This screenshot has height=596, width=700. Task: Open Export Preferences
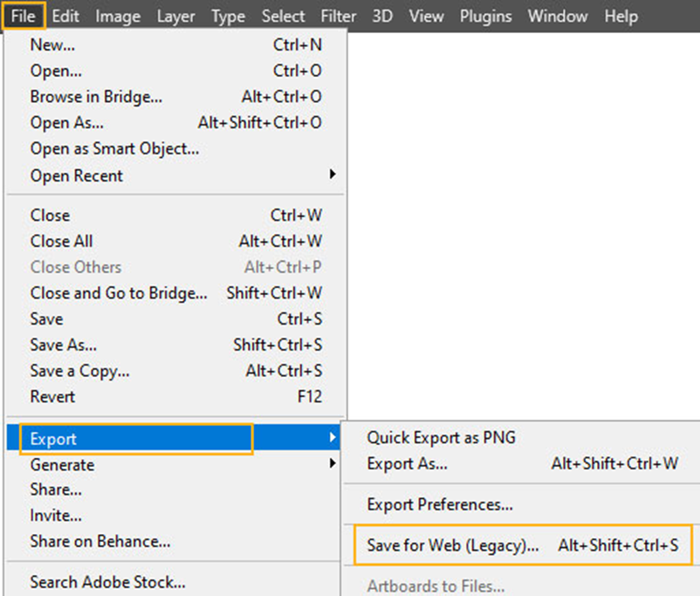pyautogui.click(x=439, y=504)
